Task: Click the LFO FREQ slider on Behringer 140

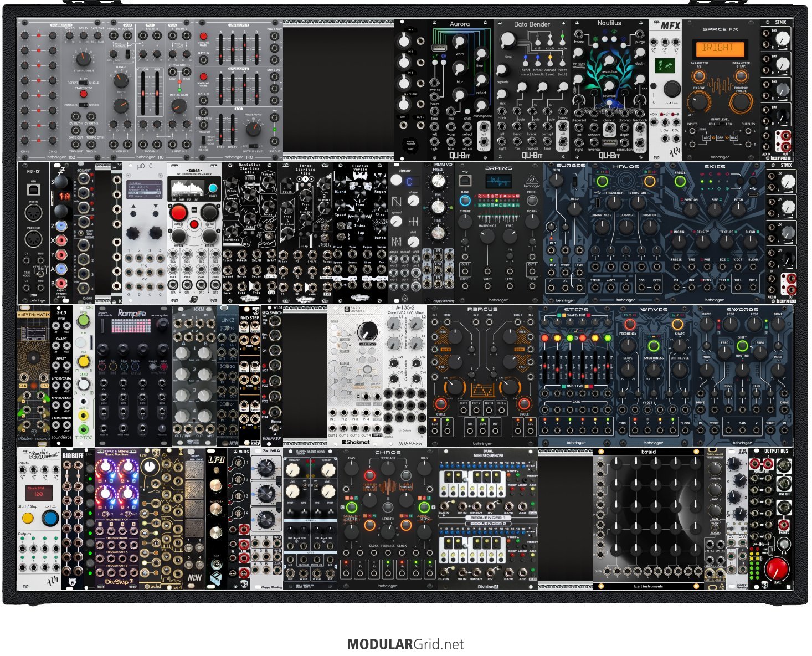Action: click(x=221, y=129)
